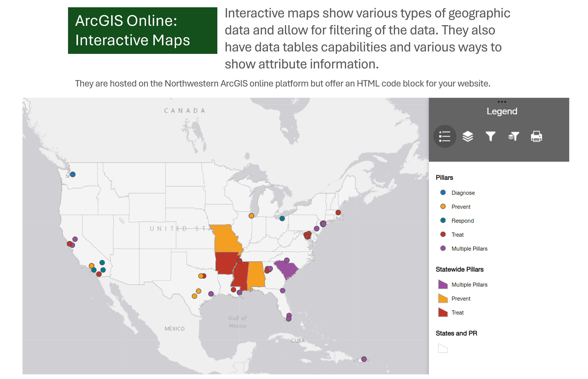
Task: Click the Print icon
Action: tap(536, 136)
